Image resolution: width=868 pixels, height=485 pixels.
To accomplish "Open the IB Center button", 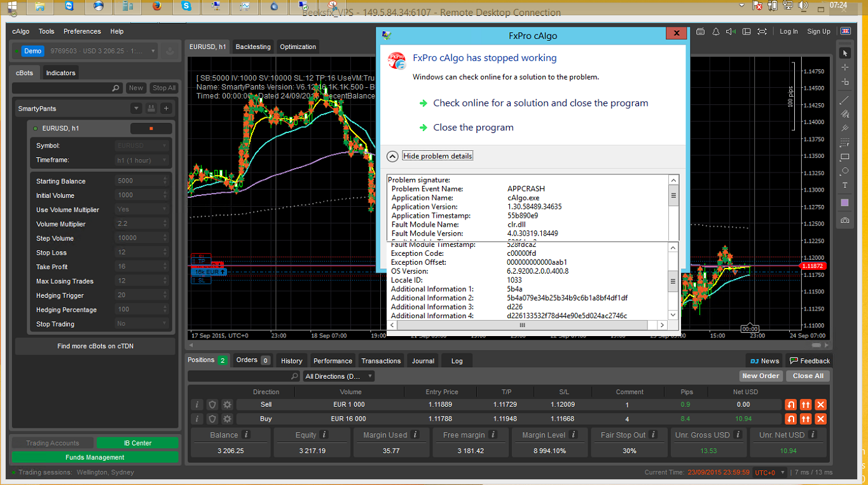I will 138,443.
